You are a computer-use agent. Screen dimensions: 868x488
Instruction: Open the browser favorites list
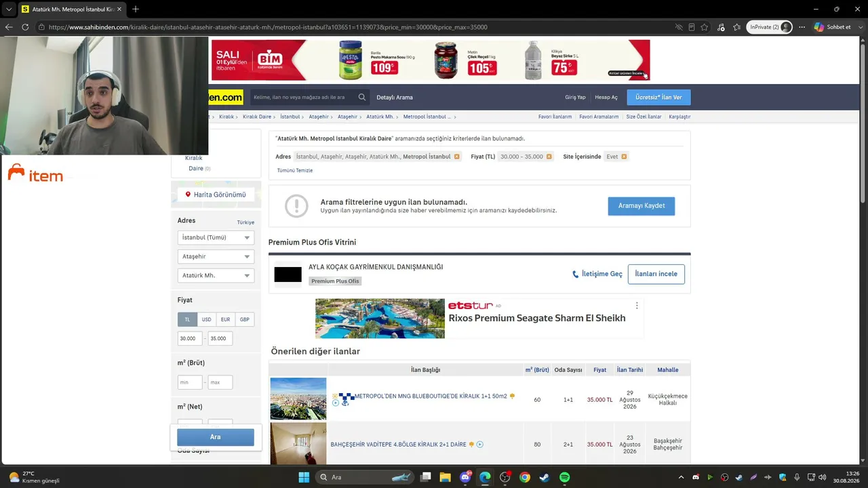point(736,27)
